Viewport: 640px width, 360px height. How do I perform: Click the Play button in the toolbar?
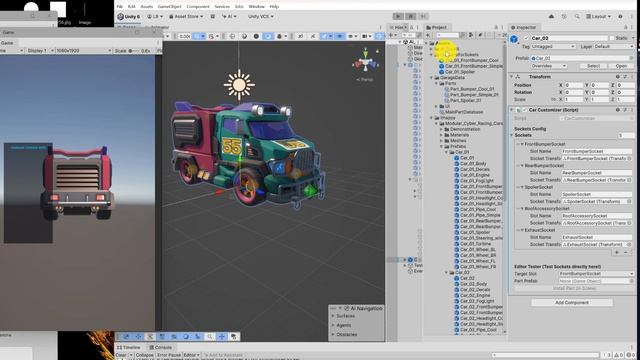tap(398, 16)
